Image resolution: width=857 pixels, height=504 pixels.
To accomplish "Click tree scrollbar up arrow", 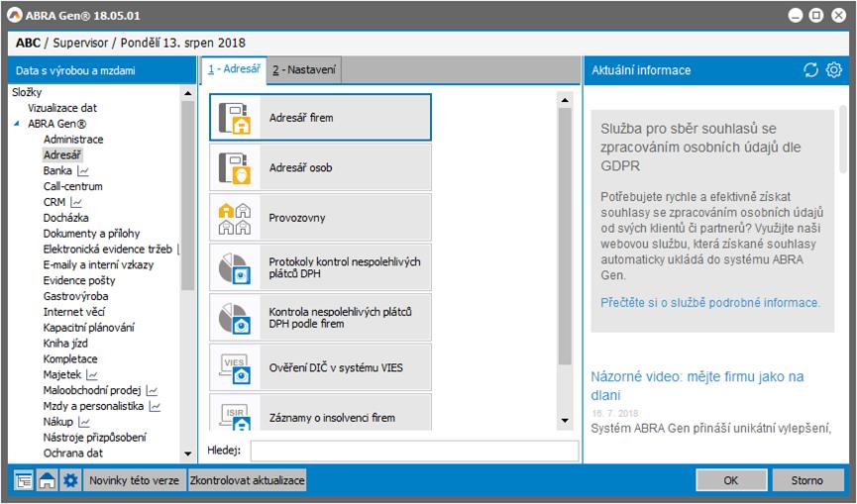I will (188, 93).
